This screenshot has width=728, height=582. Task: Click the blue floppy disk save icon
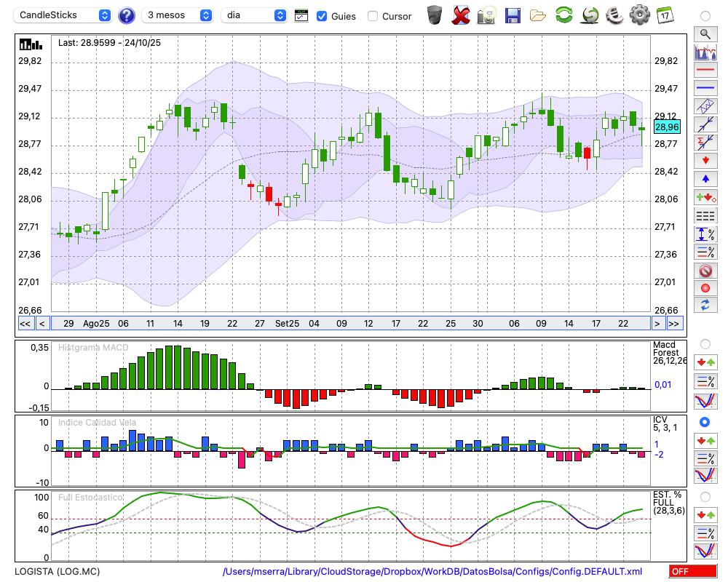pyautogui.click(x=513, y=15)
